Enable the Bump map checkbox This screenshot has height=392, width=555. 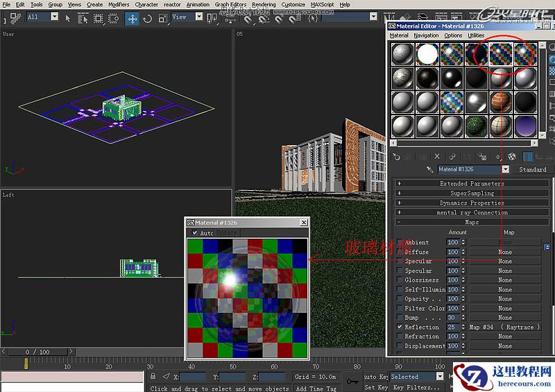[x=400, y=318]
